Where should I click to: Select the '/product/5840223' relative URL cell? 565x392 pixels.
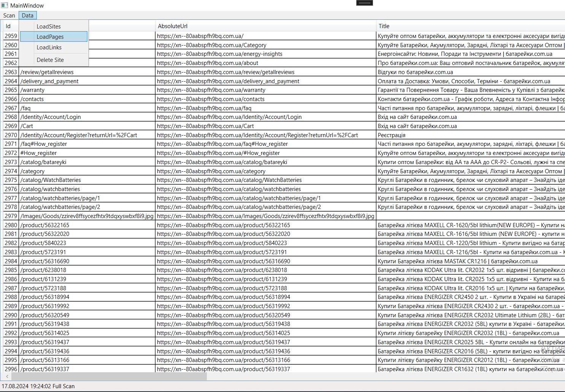87,243
